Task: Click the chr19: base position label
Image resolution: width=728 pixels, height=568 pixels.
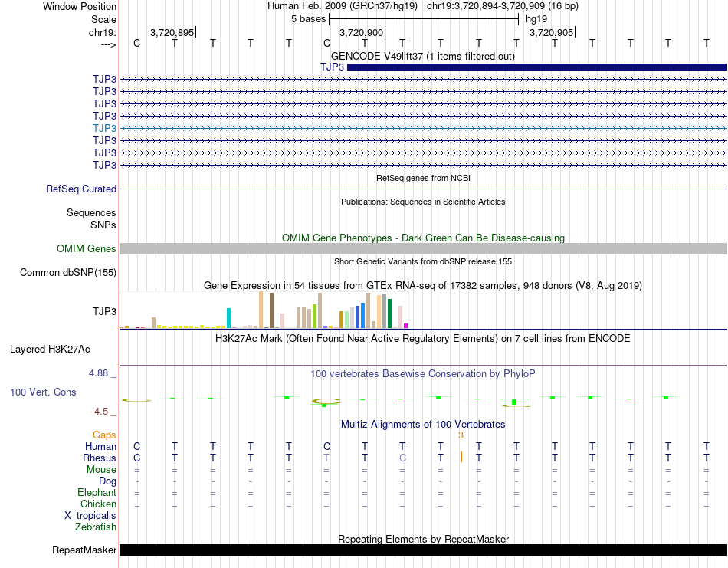Action: (x=102, y=32)
